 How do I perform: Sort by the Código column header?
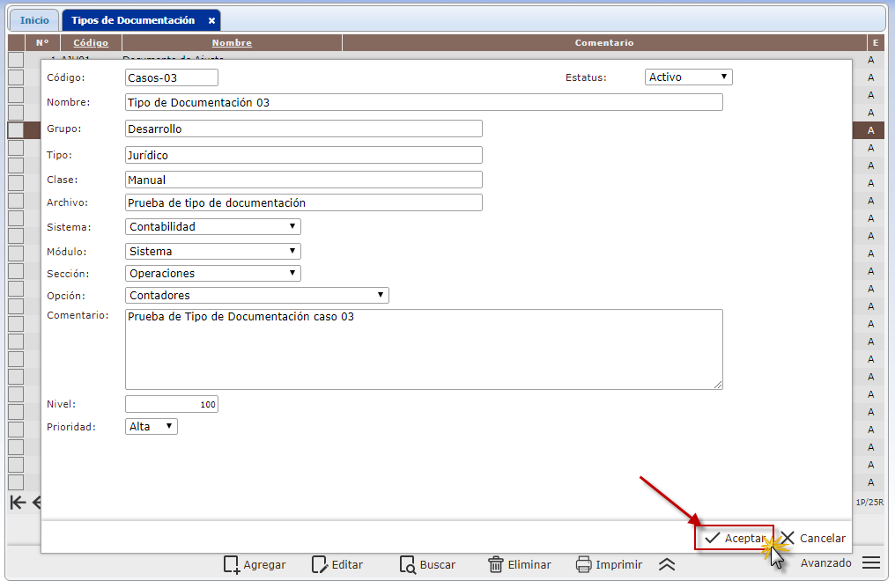91,43
